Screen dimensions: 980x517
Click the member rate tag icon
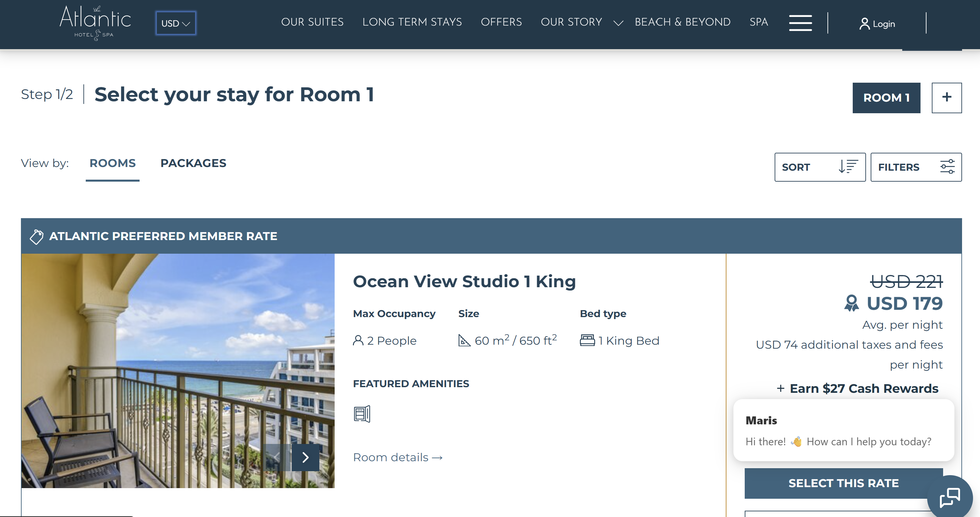[37, 236]
